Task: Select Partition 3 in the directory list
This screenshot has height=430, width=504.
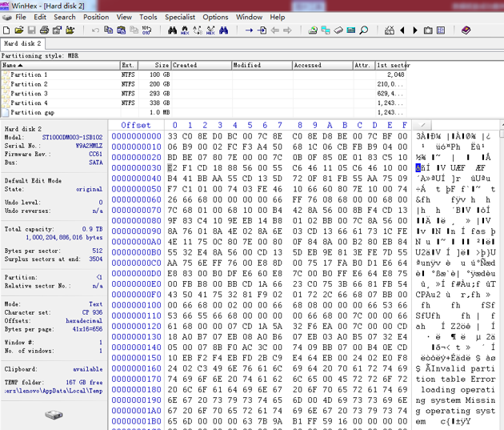Action: [28, 94]
